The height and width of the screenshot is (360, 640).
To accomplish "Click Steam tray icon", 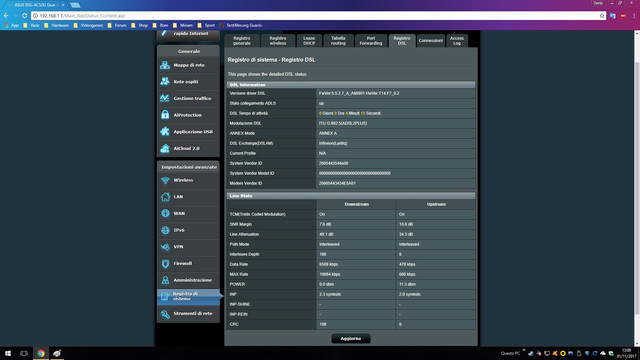I will coord(531,353).
